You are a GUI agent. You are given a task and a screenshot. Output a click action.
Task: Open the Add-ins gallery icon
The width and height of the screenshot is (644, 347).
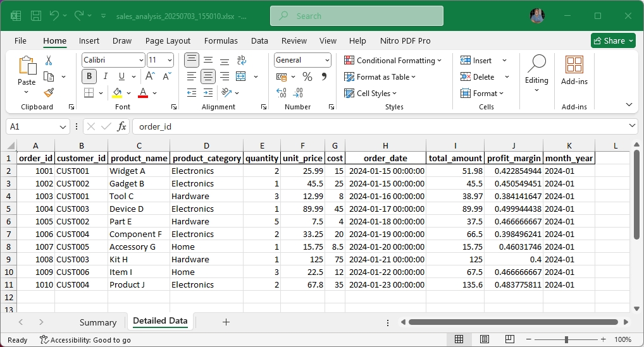[574, 70]
